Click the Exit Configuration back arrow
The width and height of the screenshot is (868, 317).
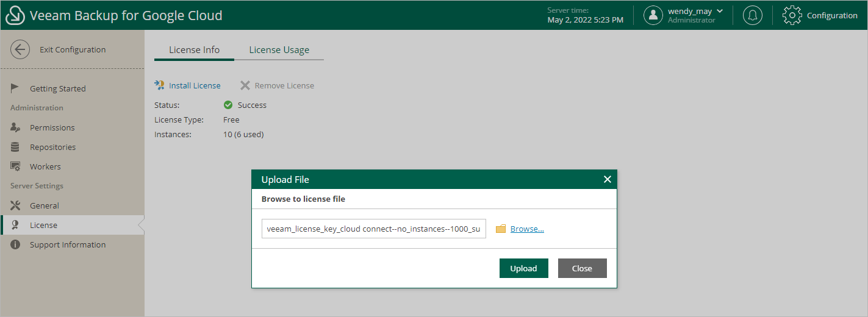click(x=20, y=49)
